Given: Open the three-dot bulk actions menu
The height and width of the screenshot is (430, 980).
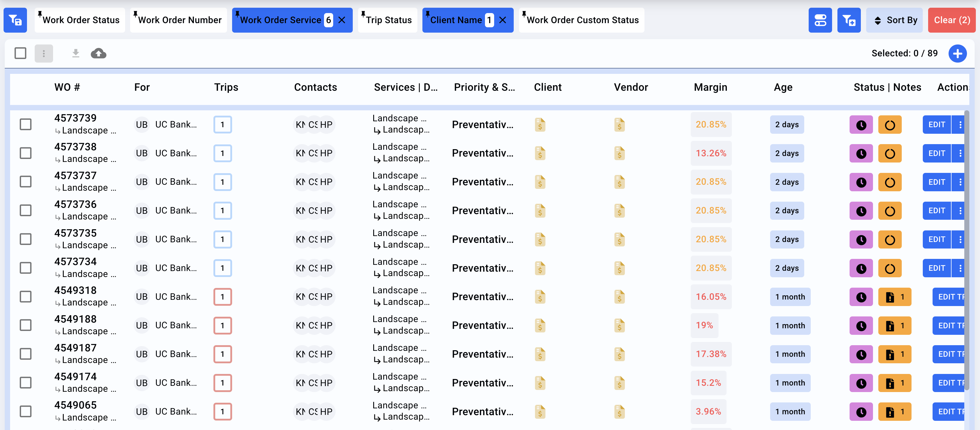Looking at the screenshot, I should [x=44, y=53].
